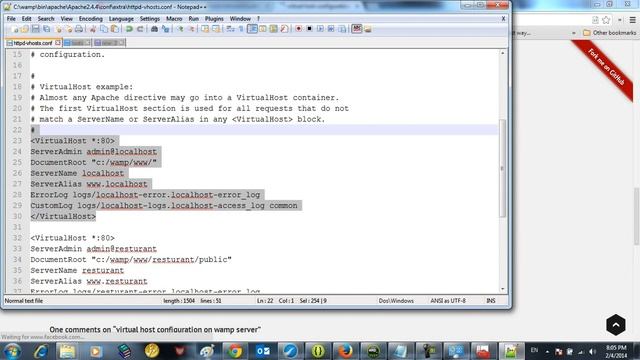Click line 23 text <VirtualHost *:80>
640x360 pixels.
pos(72,141)
